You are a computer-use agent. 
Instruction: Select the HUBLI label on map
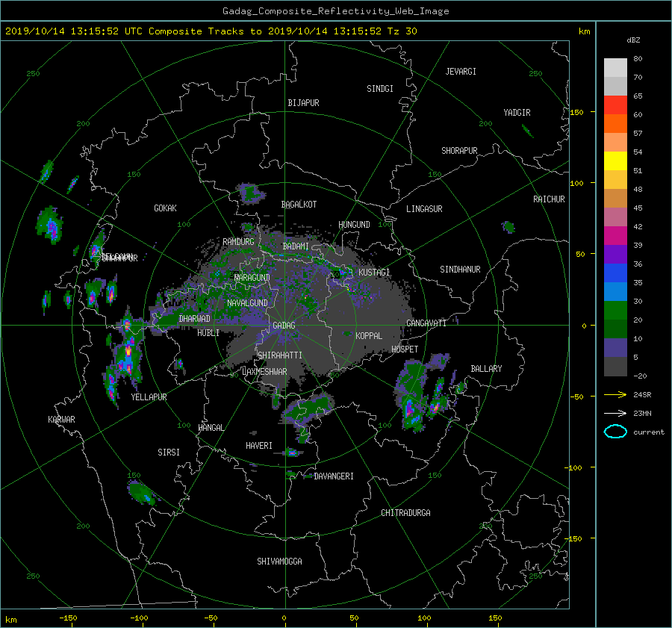(x=208, y=332)
